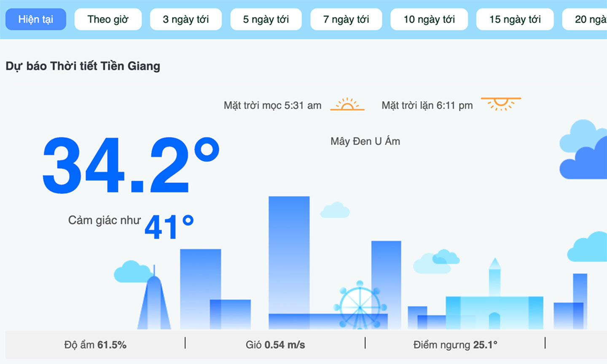The width and height of the screenshot is (607, 364).
Task: Click the dark cloud weather icon
Action: point(583,150)
